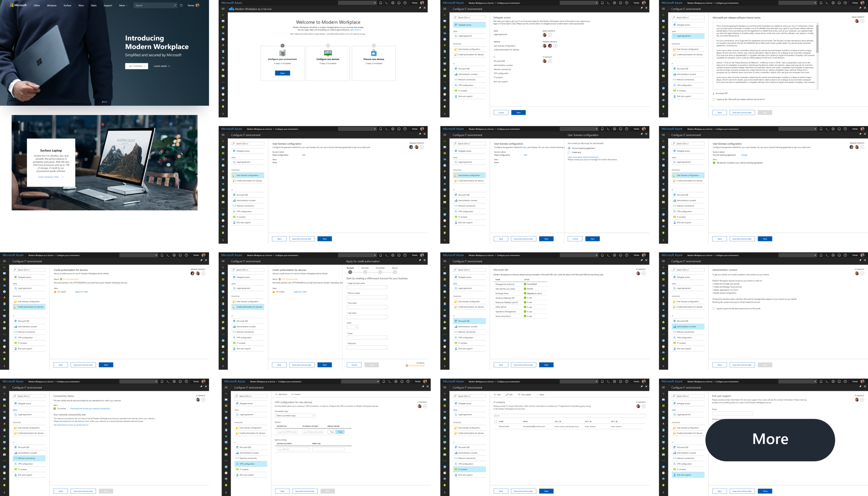Expand the More menu on Microsoft homepage
This screenshot has width=868, height=496.
tap(123, 6)
